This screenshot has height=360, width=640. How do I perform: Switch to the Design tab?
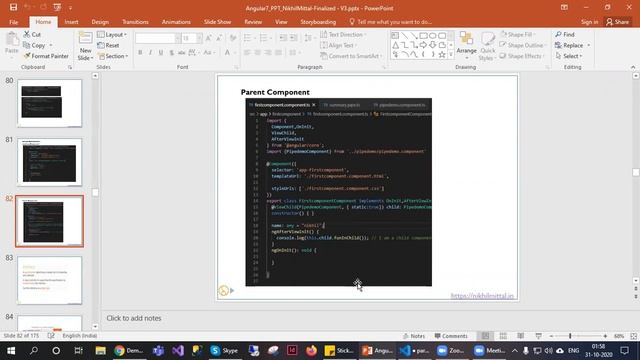click(100, 22)
